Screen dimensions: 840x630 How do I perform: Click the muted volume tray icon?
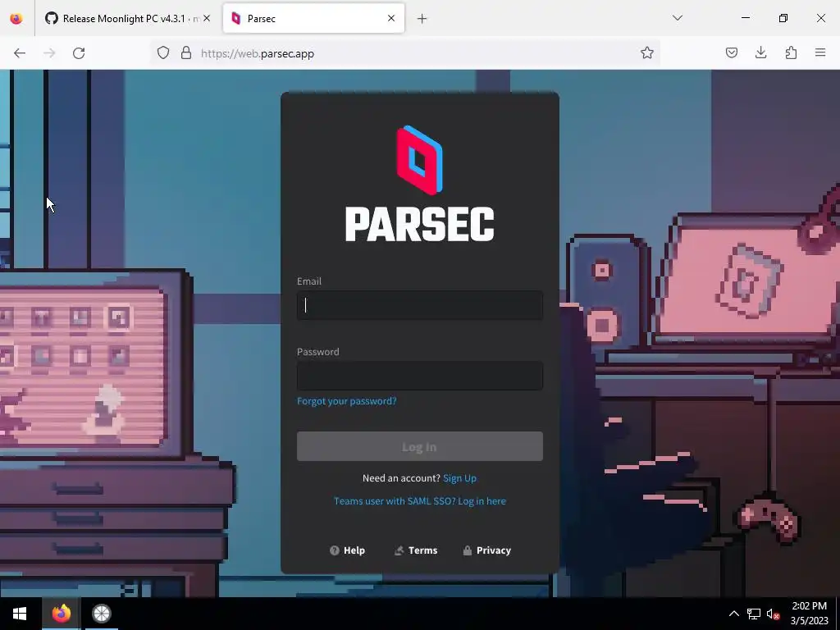[773, 614]
